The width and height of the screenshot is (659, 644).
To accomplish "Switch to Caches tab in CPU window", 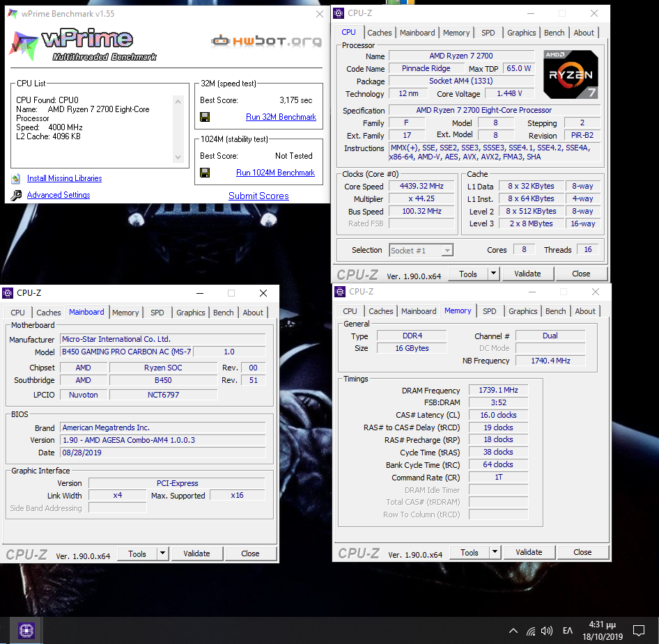I will pos(379,33).
